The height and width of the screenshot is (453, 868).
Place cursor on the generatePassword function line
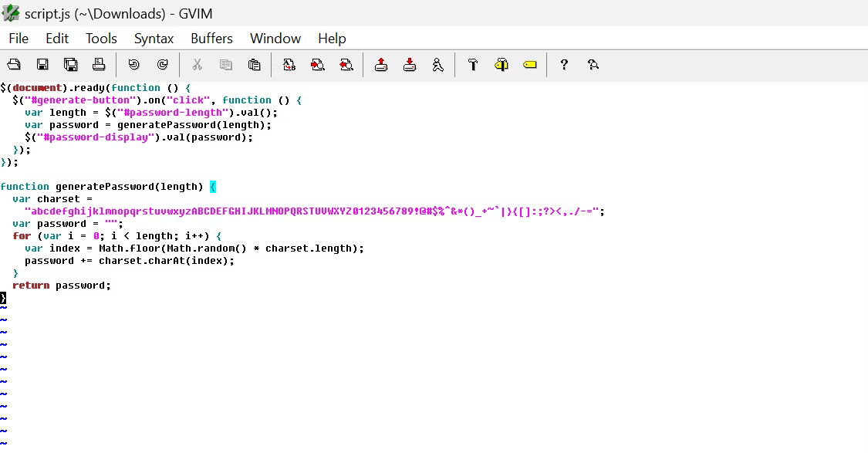(108, 186)
